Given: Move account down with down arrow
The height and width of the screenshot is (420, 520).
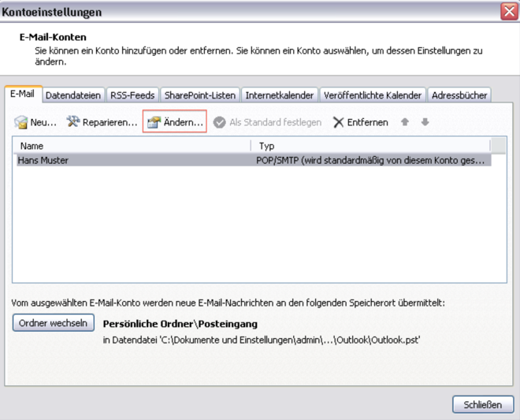Looking at the screenshot, I should coord(425,122).
